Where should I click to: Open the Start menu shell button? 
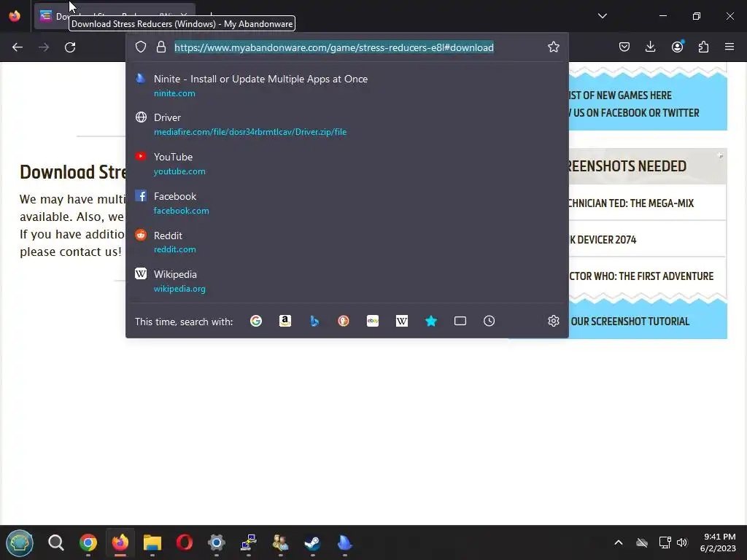point(20,542)
